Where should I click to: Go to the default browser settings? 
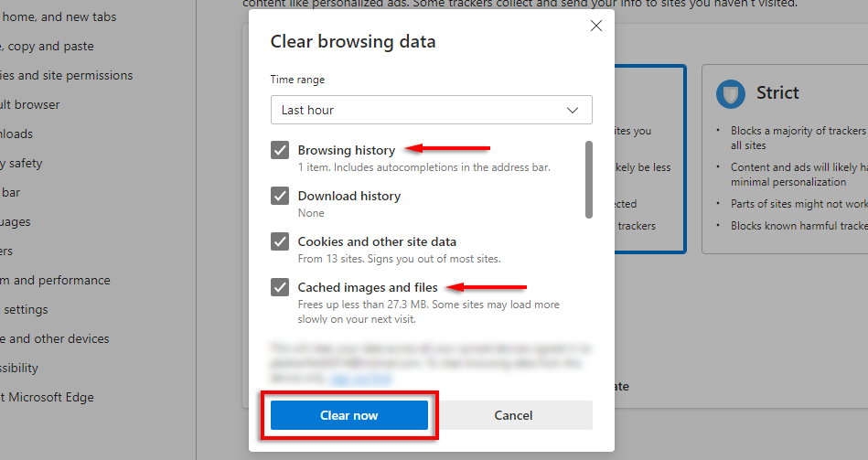pyautogui.click(x=32, y=104)
